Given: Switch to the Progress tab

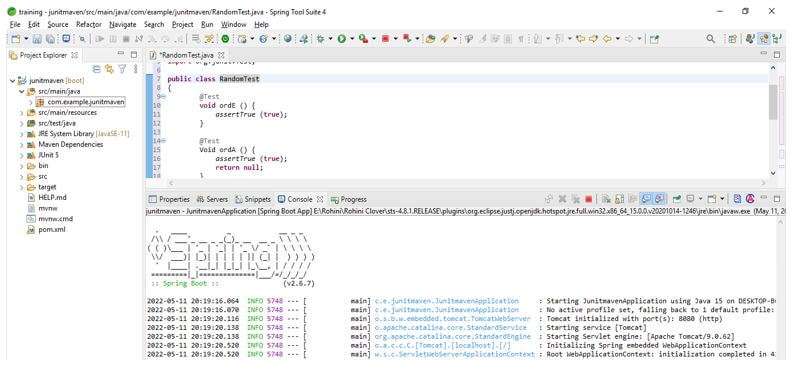Looking at the screenshot, I should 349,199.
